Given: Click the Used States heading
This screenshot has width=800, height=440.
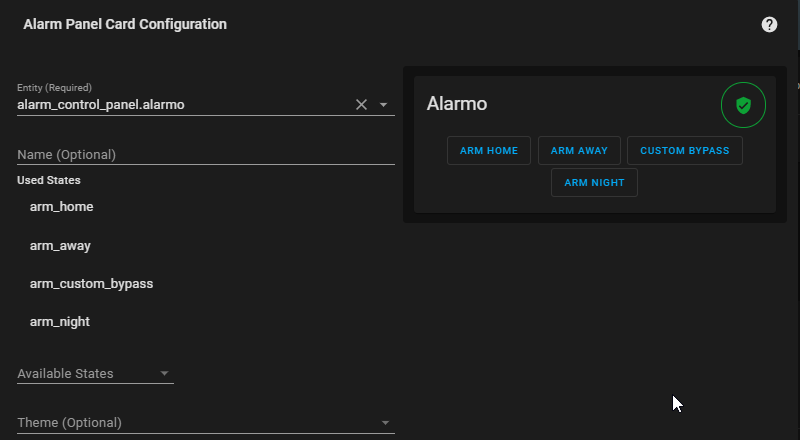Looking at the screenshot, I should click(49, 180).
